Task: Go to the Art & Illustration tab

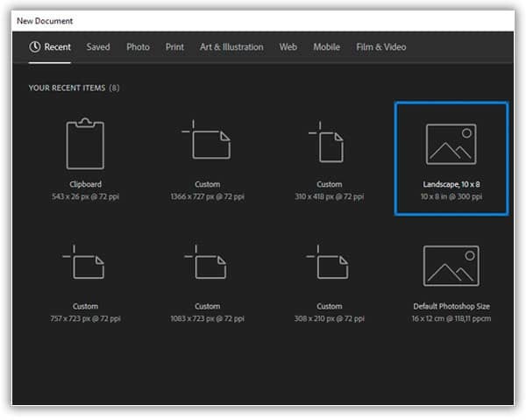Action: [231, 47]
